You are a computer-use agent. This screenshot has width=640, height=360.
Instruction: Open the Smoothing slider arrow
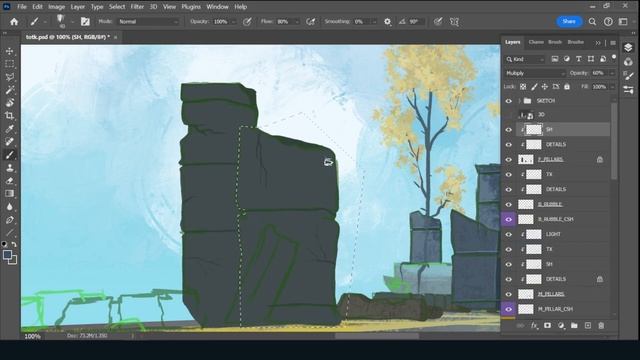pos(373,22)
